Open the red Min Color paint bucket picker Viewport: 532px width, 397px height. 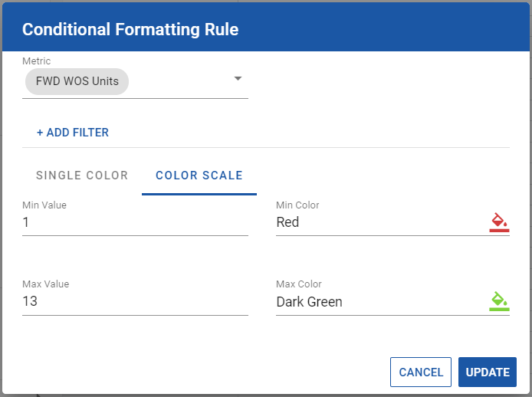499,222
